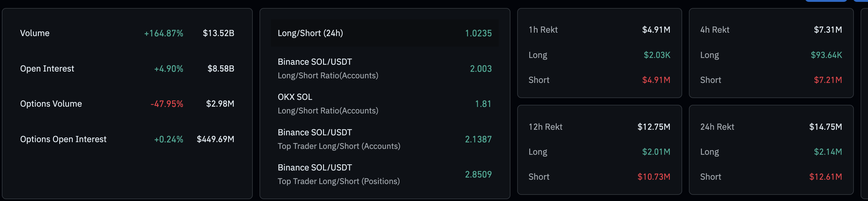Open OKX SOL Long/Short Ratio entry
The width and height of the screenshot is (868, 201).
pos(328,104)
